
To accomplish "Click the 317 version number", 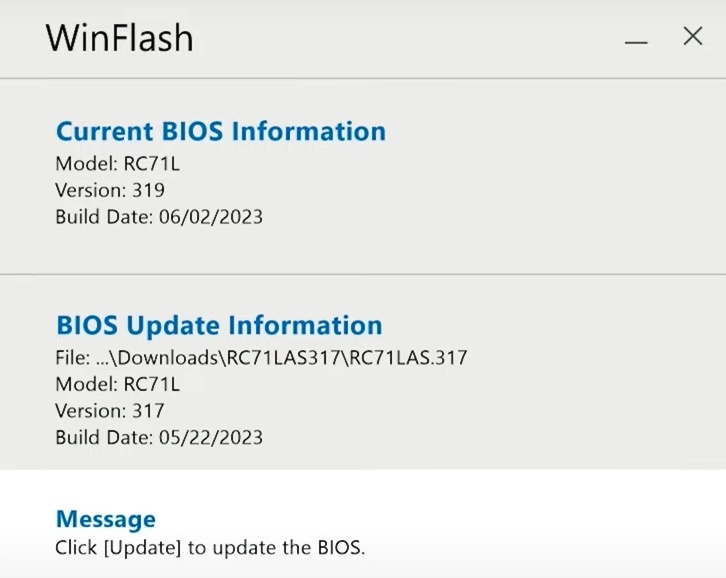I will coord(148,410).
